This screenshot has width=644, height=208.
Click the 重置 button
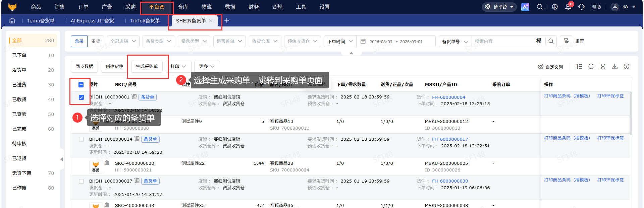(x=580, y=41)
